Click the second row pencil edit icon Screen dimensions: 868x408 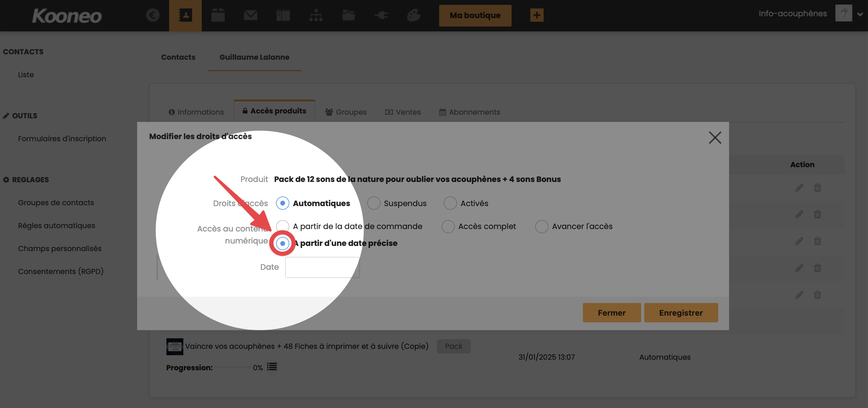(799, 215)
